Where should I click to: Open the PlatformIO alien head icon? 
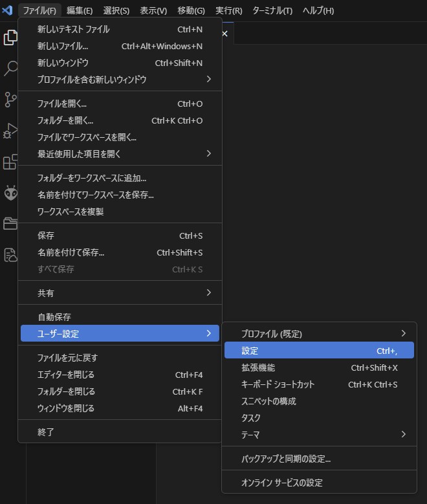point(10,193)
